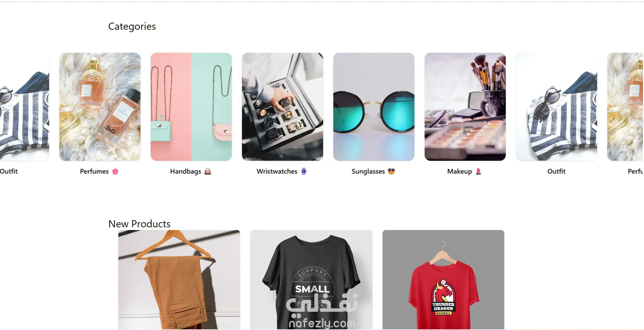Open the full Outfit category image
Viewport: 644px width, 330px height.
(x=556, y=107)
